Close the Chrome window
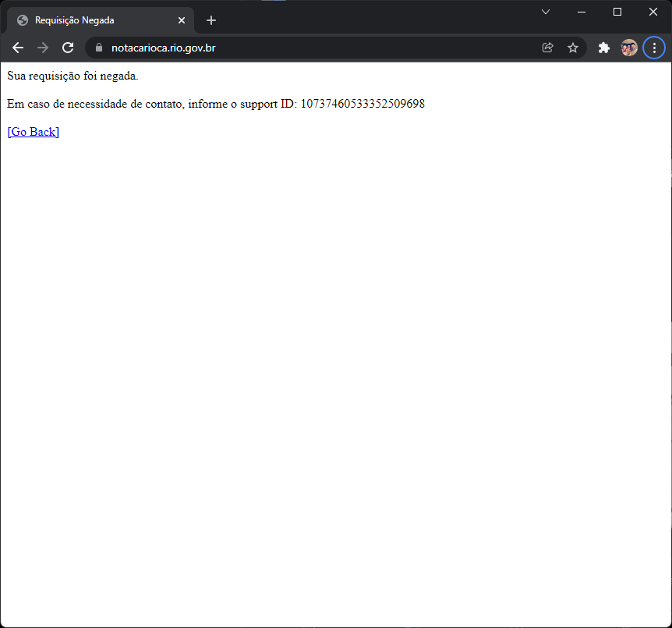 [653, 12]
